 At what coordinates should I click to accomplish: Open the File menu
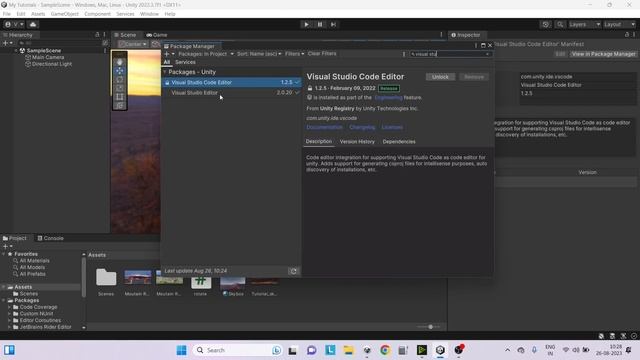(x=7, y=14)
